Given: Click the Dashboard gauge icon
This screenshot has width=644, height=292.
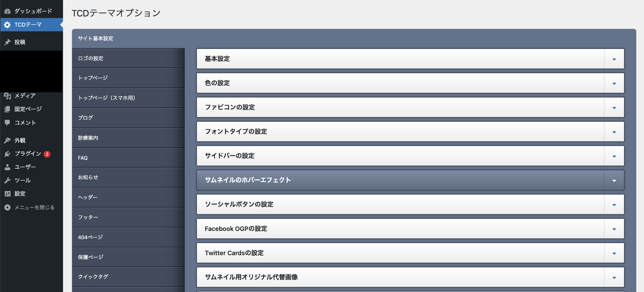Looking at the screenshot, I should (7, 11).
